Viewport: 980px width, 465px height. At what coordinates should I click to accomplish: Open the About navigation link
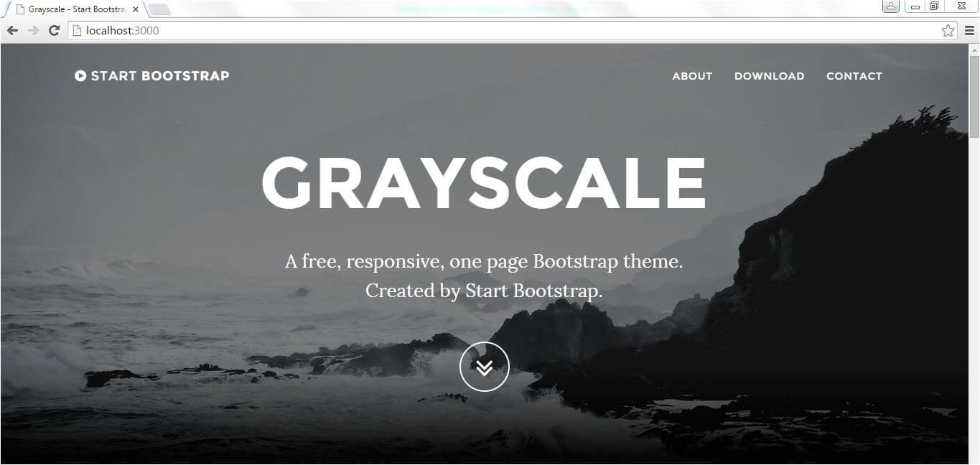coord(692,76)
